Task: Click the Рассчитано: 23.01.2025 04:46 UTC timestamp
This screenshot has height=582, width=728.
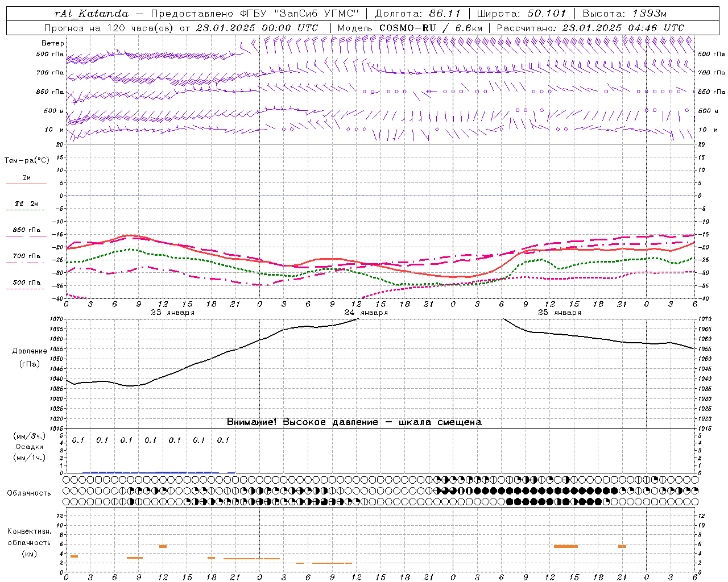Action: [x=590, y=28]
